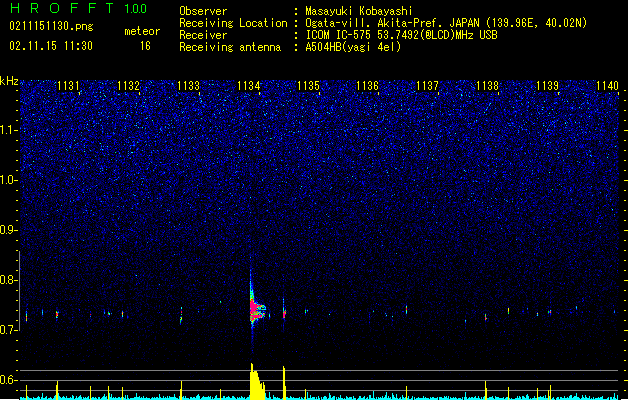This screenshot has width=629, height=400.
Task: Click the 1135 time marker
Action: click(308, 85)
